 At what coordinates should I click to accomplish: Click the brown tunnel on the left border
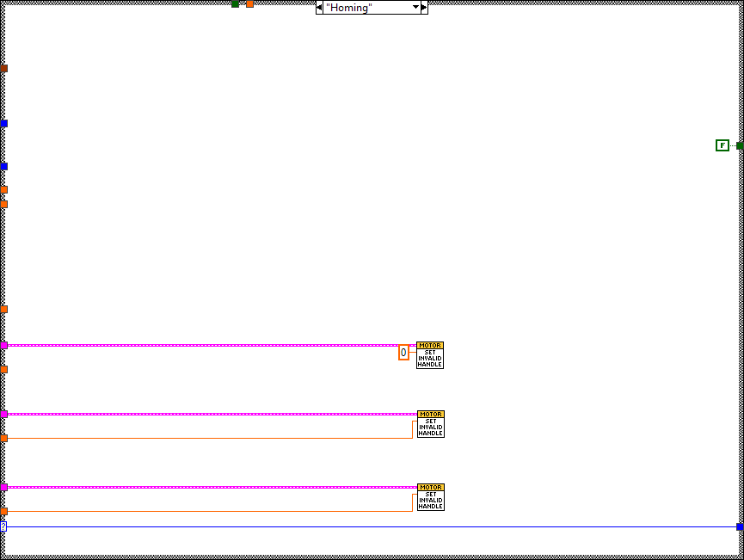3,68
